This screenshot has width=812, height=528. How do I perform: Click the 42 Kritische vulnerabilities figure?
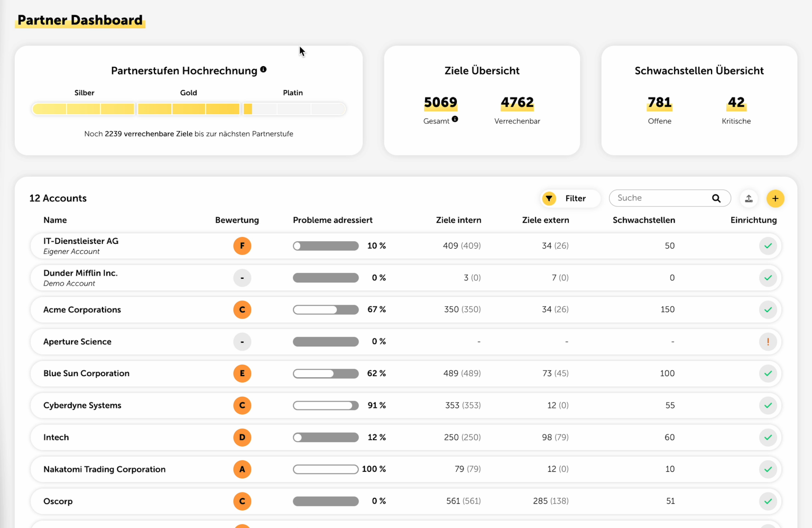click(x=736, y=103)
